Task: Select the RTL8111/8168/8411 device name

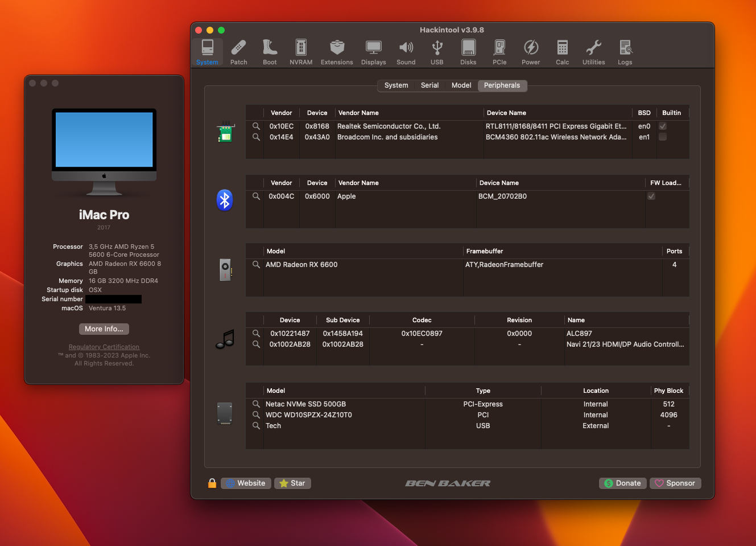Action: pyautogui.click(x=556, y=126)
